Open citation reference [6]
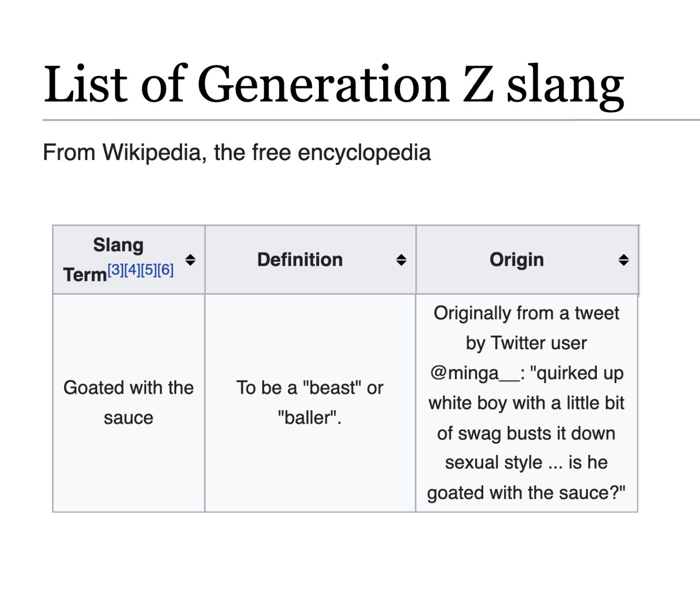Viewport: 700px width, 601px height. click(x=165, y=270)
